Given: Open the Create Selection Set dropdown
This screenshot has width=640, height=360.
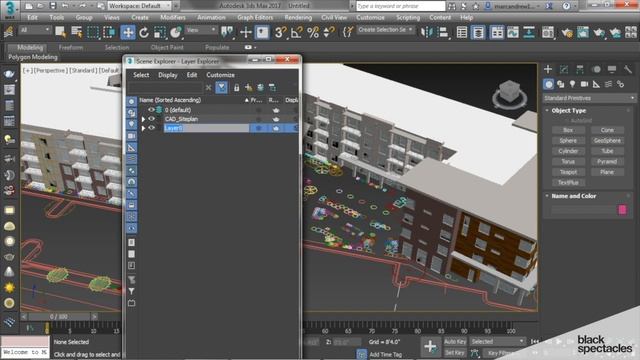Looking at the screenshot, I should click(x=385, y=30).
